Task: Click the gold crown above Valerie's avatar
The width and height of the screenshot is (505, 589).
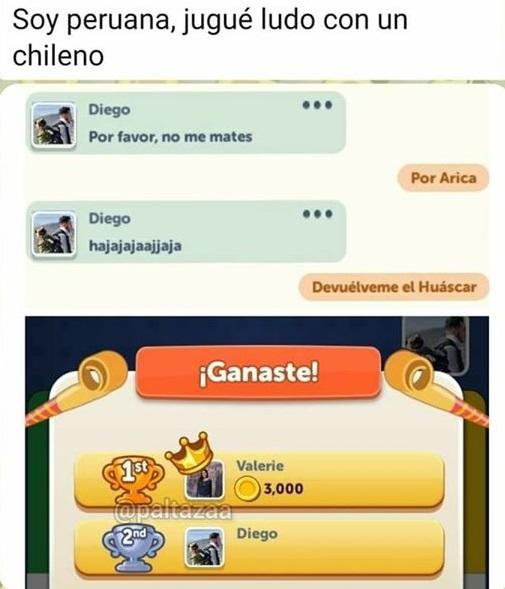Action: click(189, 452)
